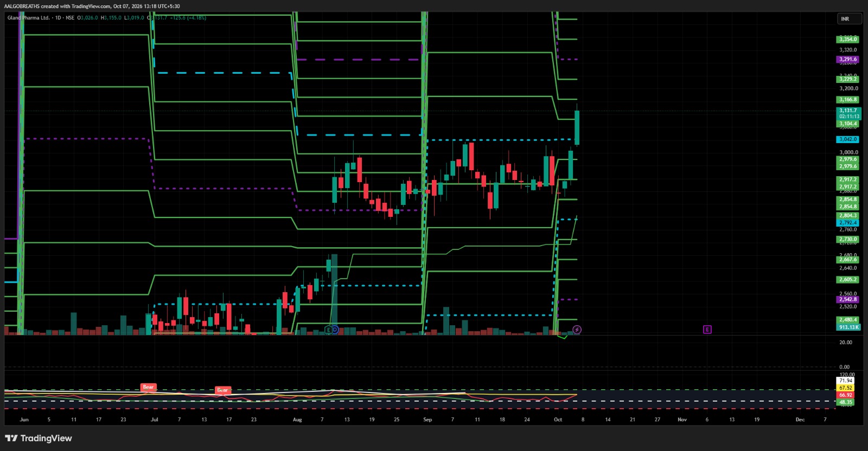Click the Sep label on the time axis
The image size is (868, 451).
427,420
